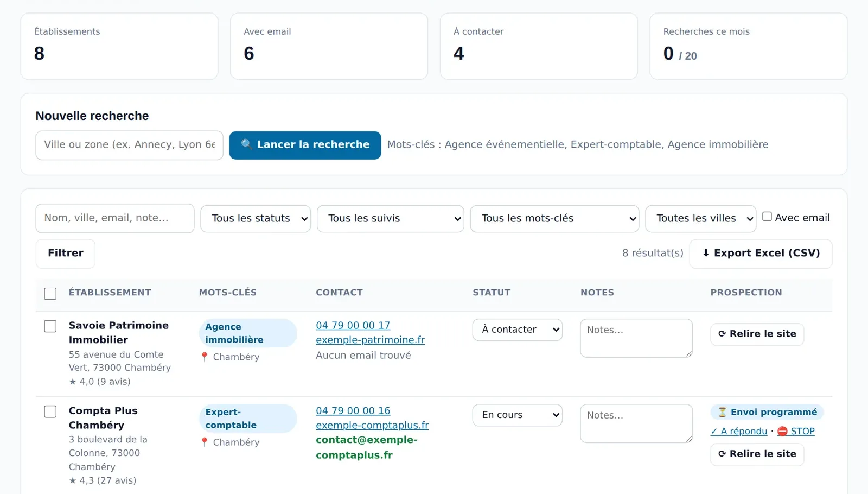Screen dimensions: 868x494
Task: Click the À contacter stat card
Action: pyautogui.click(x=539, y=46)
